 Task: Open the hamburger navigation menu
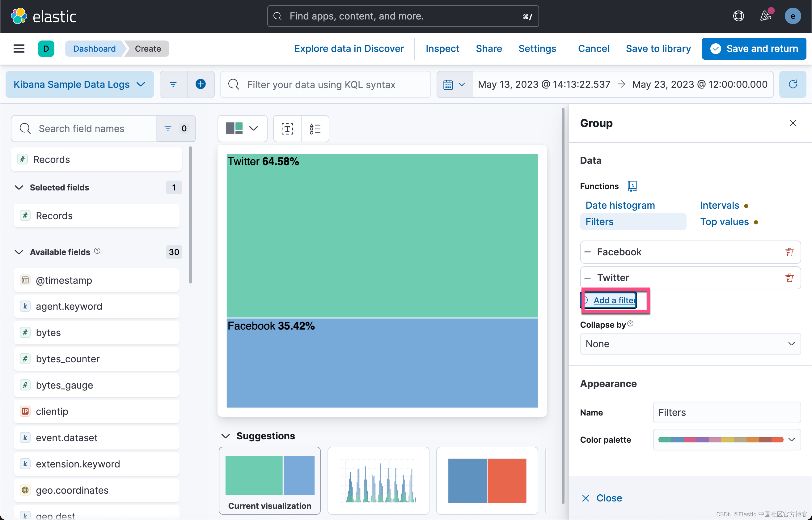coord(19,49)
